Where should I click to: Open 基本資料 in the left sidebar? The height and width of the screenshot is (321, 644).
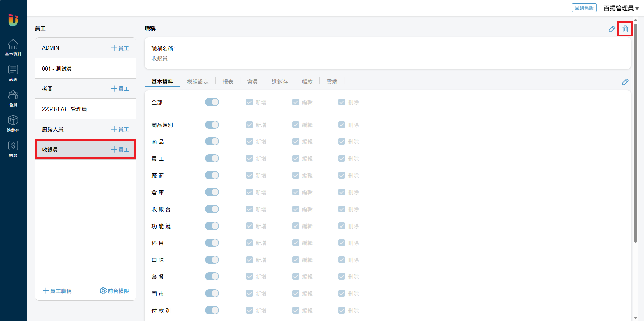click(x=13, y=48)
